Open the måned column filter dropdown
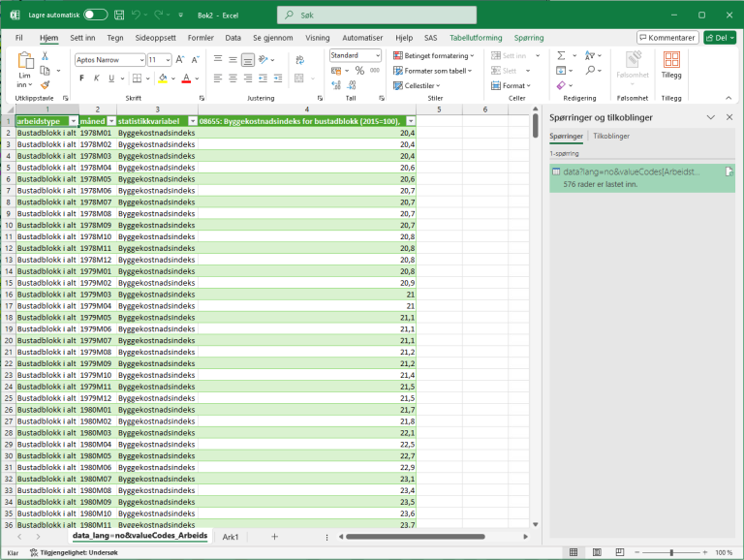Viewport: 744px width, 560px height. 110,121
